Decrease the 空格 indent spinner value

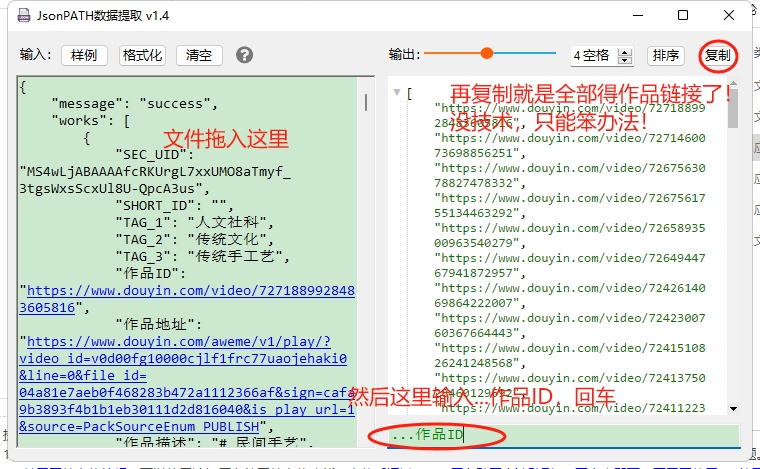point(625,60)
